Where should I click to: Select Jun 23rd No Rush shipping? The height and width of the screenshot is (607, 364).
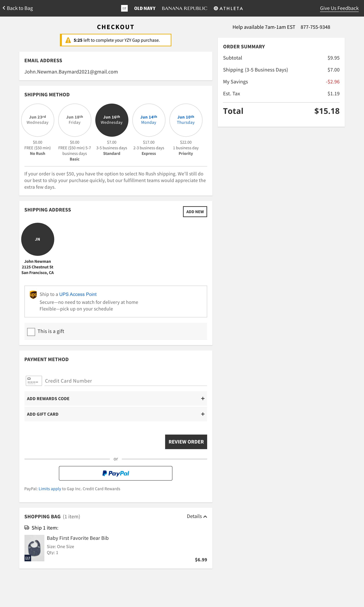[38, 120]
